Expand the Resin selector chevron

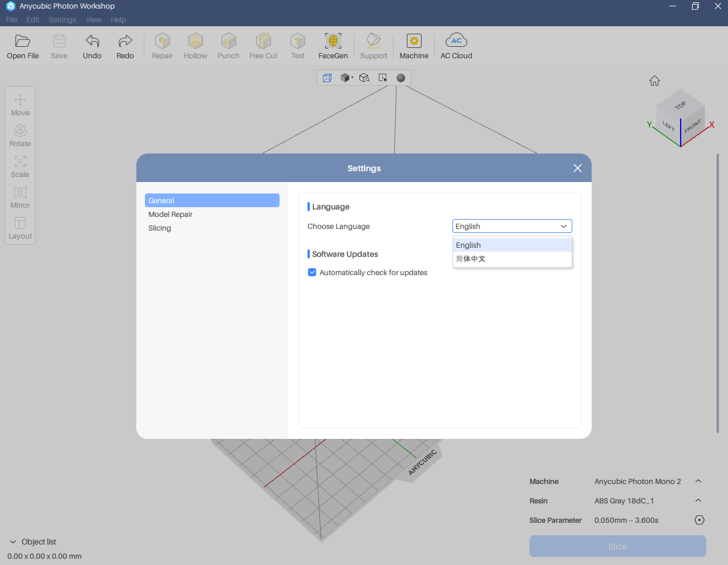pos(698,501)
